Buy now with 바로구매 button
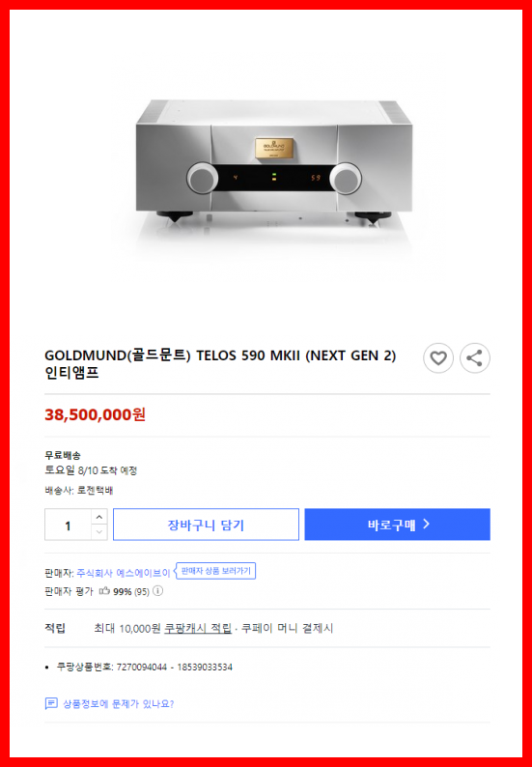 397,525
